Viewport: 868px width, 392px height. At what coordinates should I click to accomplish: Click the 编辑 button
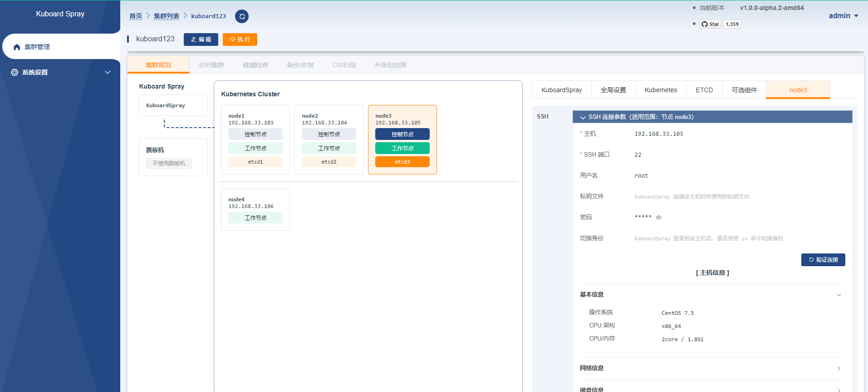[x=201, y=40]
